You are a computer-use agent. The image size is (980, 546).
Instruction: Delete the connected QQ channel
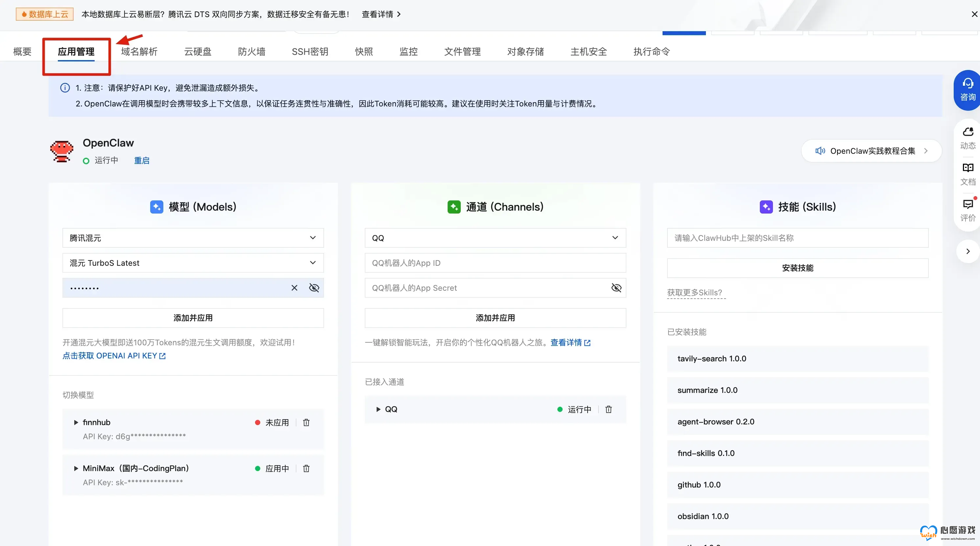click(x=609, y=409)
